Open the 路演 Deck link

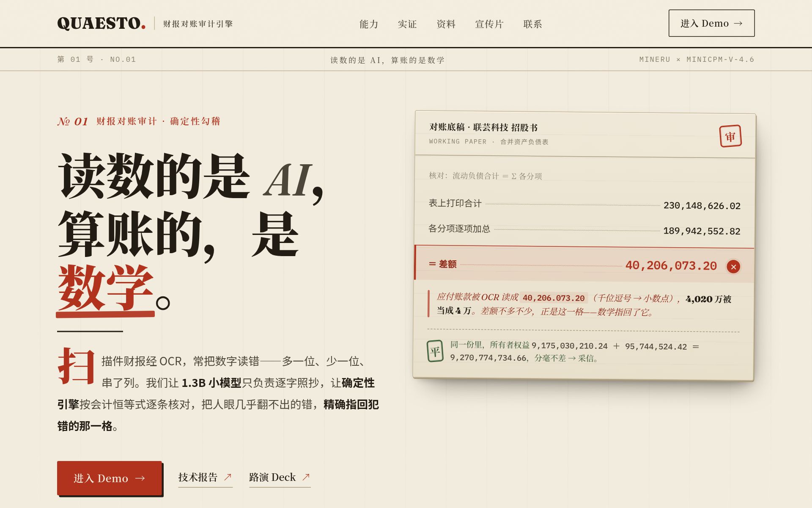[280, 478]
